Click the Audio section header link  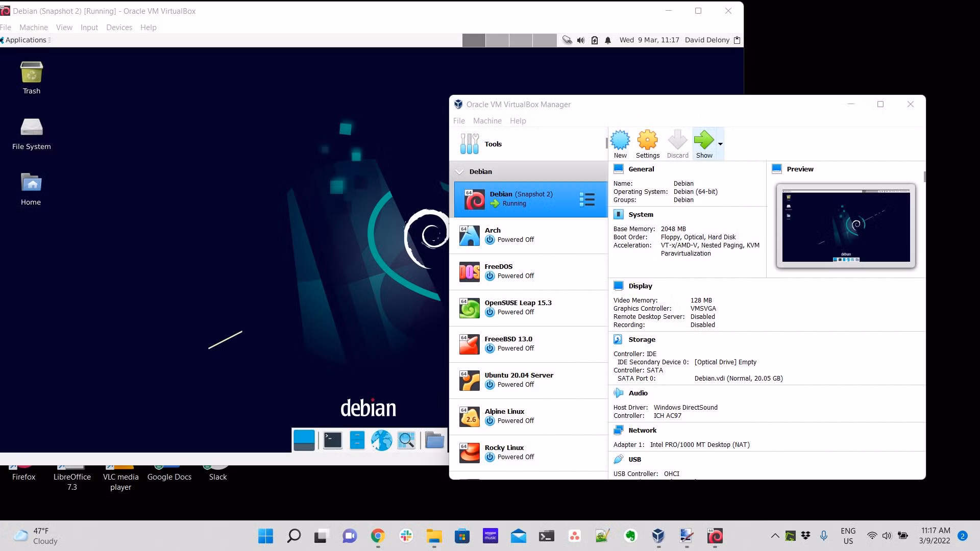tap(638, 393)
